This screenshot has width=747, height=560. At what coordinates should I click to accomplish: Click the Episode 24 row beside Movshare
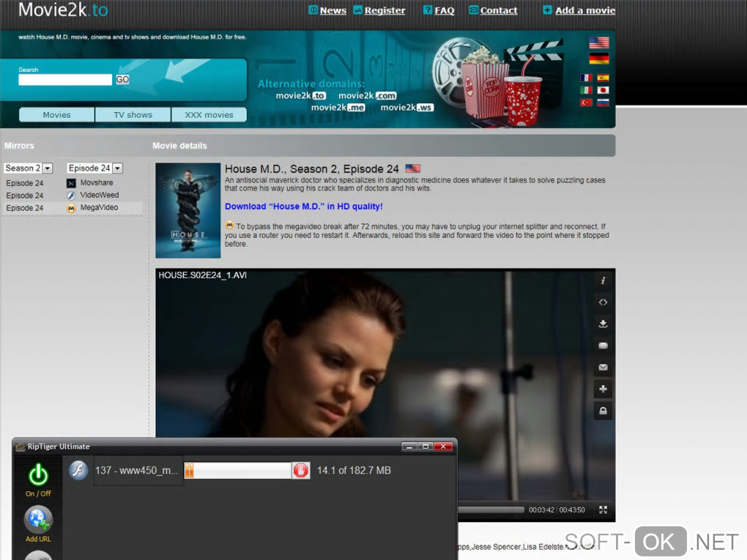click(25, 183)
